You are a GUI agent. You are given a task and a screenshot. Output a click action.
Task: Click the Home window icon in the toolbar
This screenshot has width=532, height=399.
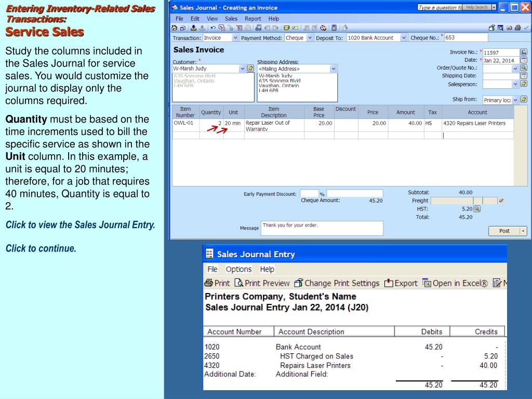click(x=175, y=28)
